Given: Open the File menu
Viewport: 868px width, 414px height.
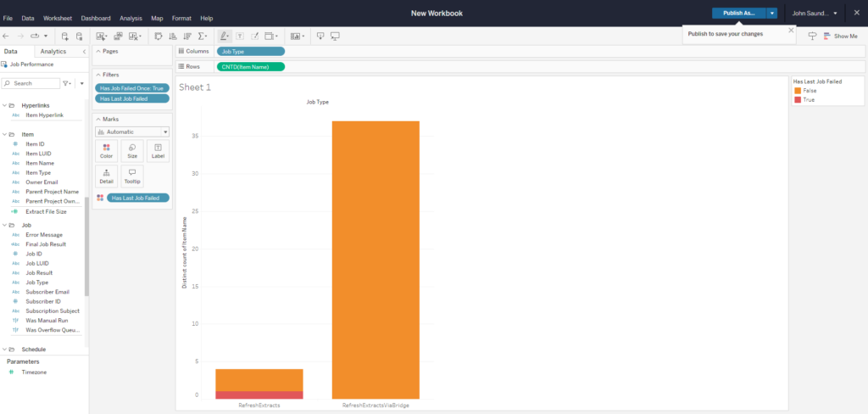Looking at the screenshot, I should (8, 19).
